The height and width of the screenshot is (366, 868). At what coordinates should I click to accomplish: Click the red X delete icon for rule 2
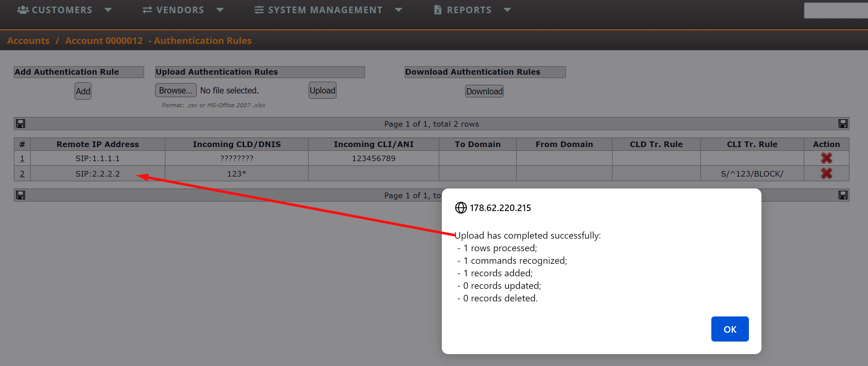point(826,173)
